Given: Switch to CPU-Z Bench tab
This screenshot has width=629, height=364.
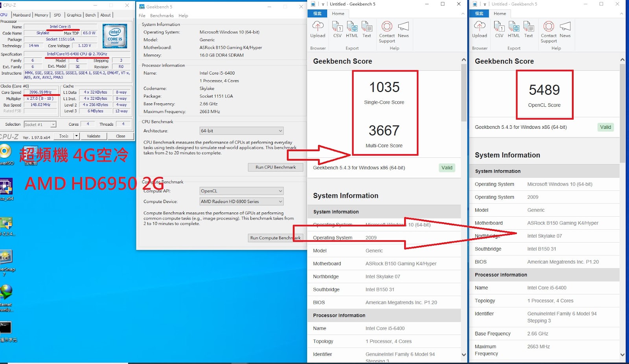Looking at the screenshot, I should [x=90, y=15].
